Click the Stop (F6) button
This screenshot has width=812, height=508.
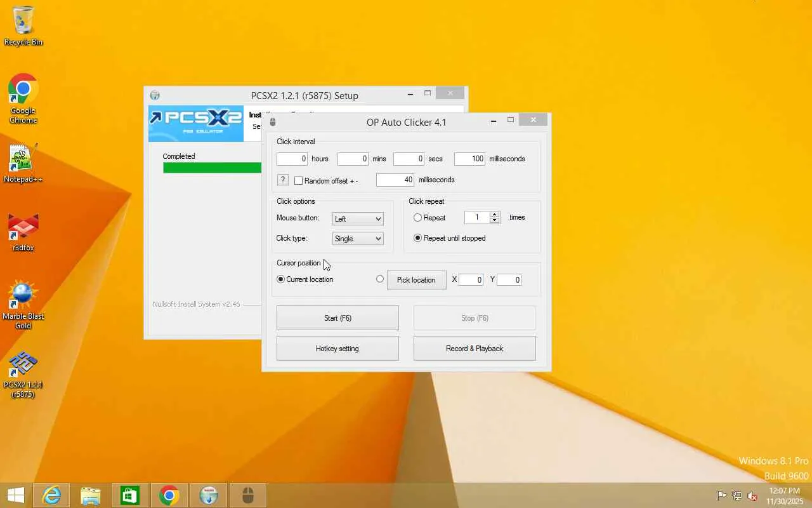(475, 318)
